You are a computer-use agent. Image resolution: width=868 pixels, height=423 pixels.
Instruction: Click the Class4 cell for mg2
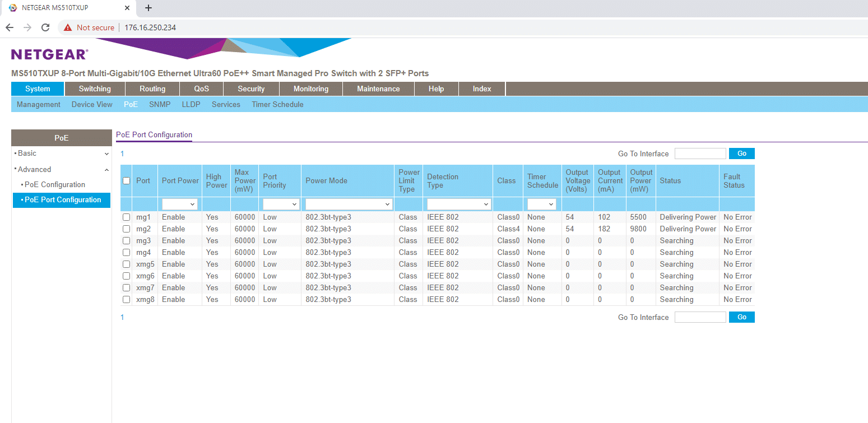pos(508,229)
